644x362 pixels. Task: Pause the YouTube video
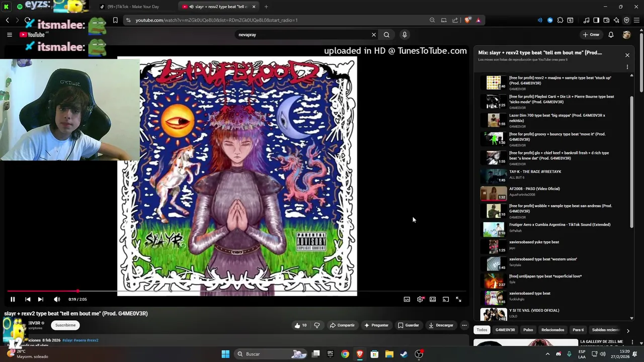point(13,299)
